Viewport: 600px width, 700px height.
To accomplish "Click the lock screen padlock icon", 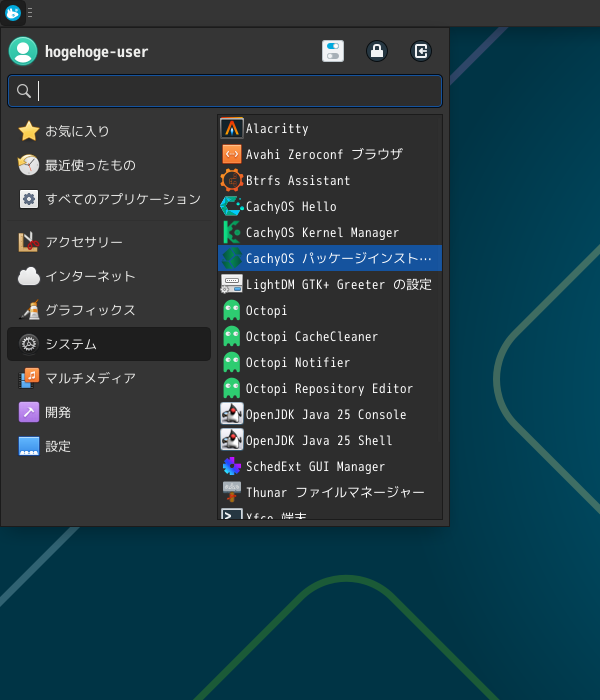I will 377,51.
